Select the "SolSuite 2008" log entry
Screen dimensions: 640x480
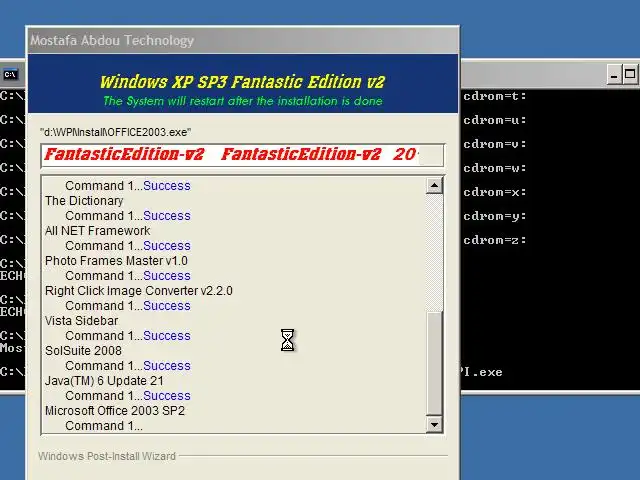[83, 351]
